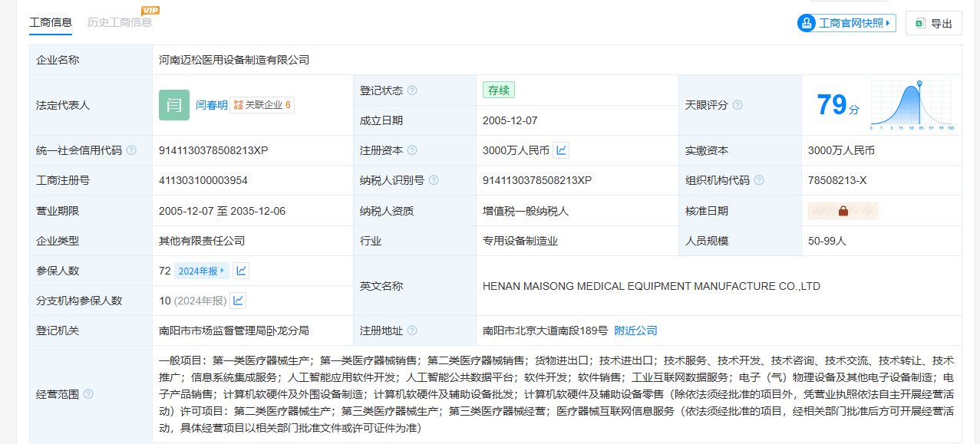Screen dimensions: 980x444
Task: Click the 工商官网快照 button
Action: point(846,23)
